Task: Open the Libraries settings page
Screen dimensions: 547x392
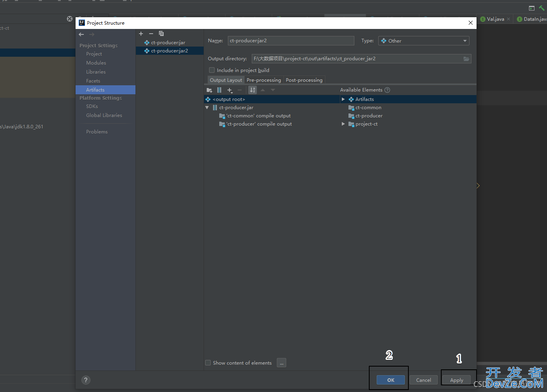Action: (96, 72)
